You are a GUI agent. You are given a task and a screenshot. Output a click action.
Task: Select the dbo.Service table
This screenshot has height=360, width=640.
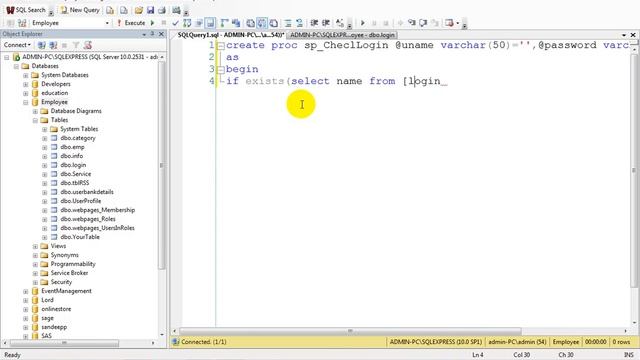tap(76, 174)
